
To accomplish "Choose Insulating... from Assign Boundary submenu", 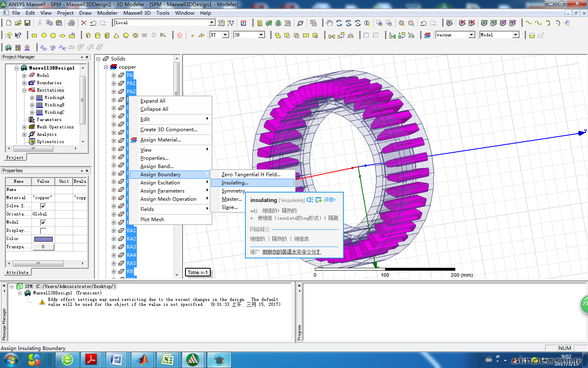I will (253, 183).
